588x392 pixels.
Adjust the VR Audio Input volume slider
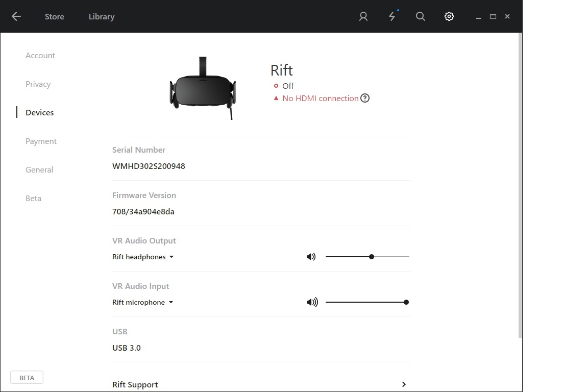(x=367, y=302)
